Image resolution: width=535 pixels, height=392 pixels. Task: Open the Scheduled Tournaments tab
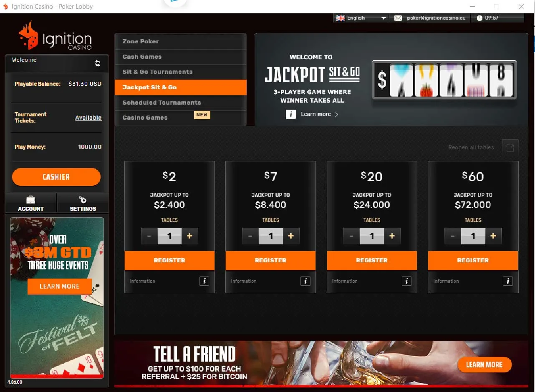(x=180, y=103)
